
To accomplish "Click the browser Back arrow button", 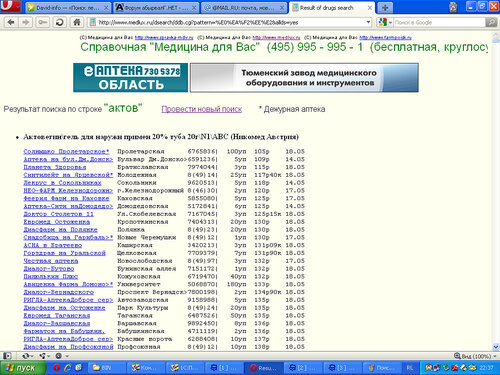I will point(11,22).
